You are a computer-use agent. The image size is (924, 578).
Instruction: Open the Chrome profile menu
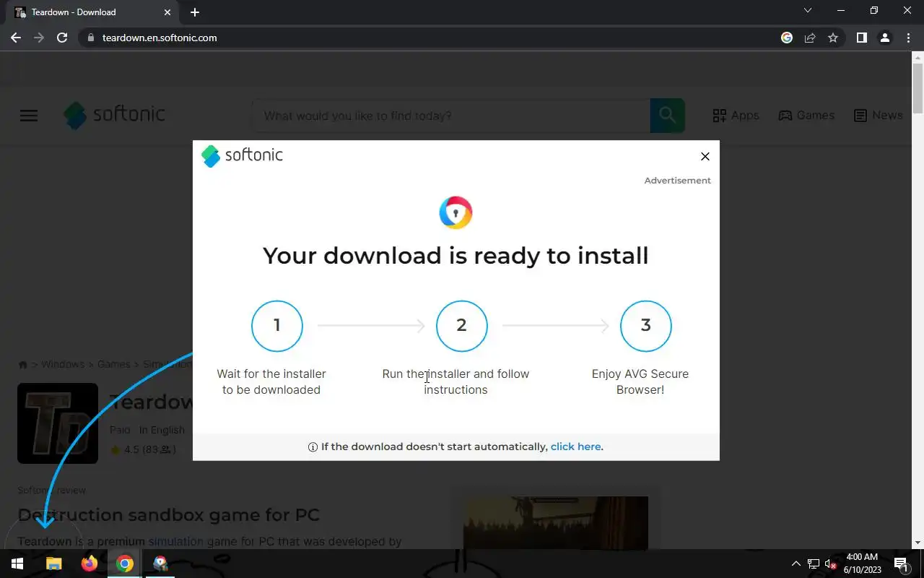885,38
